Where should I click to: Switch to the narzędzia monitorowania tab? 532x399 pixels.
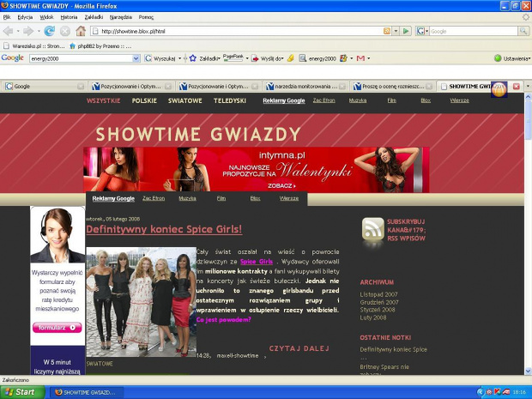[x=305, y=86]
